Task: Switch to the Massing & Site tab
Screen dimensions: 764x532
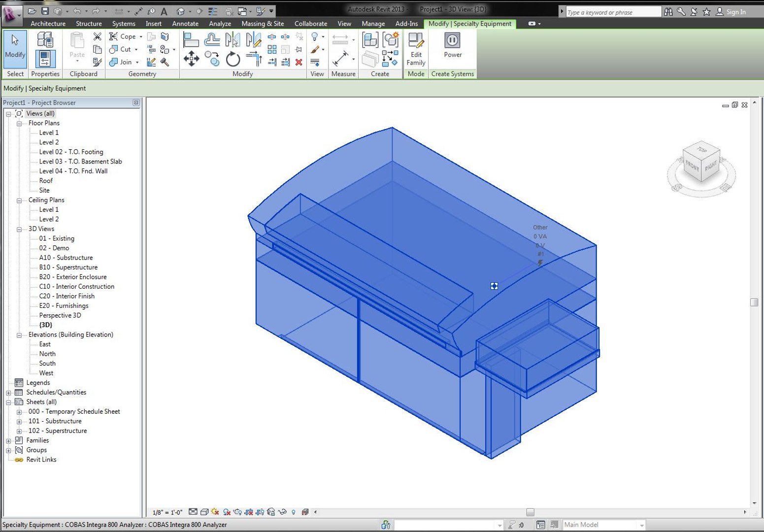Action: (263, 24)
